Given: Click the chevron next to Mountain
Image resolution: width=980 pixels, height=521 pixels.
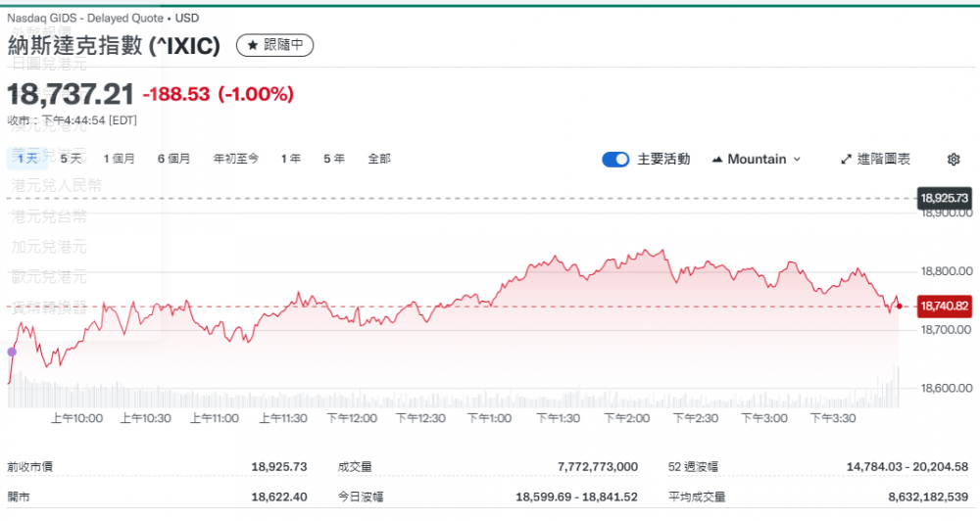Looking at the screenshot, I should tap(797, 160).
